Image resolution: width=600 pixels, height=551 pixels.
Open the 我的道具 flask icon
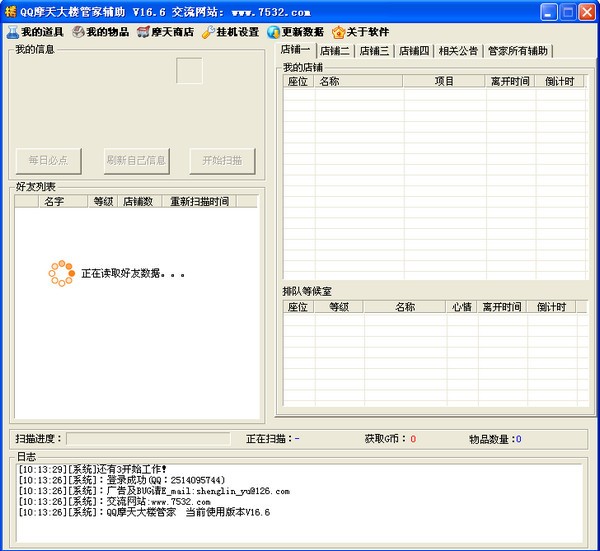click(x=13, y=32)
